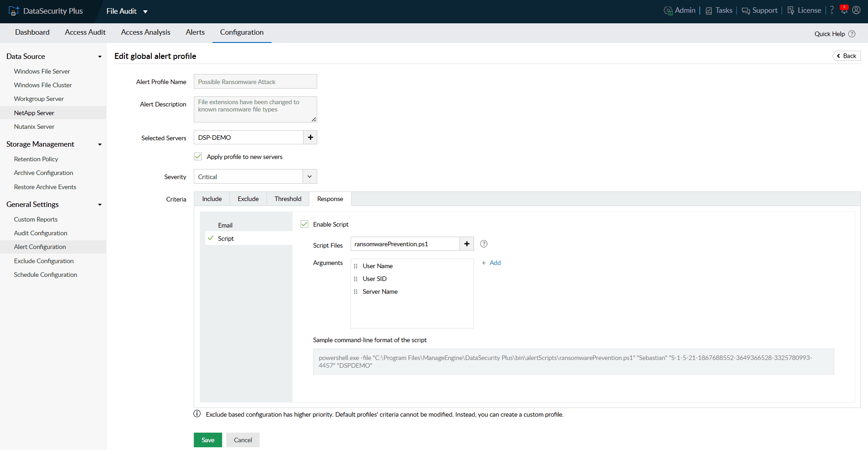The image size is (868, 450).
Task: Switch to the Threshold criteria tab
Action: click(288, 199)
